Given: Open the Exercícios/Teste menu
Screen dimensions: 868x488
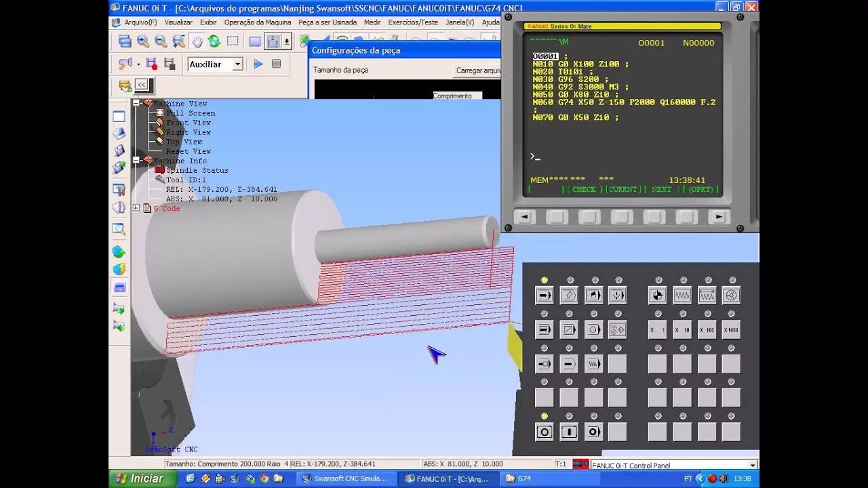Looking at the screenshot, I should click(413, 22).
